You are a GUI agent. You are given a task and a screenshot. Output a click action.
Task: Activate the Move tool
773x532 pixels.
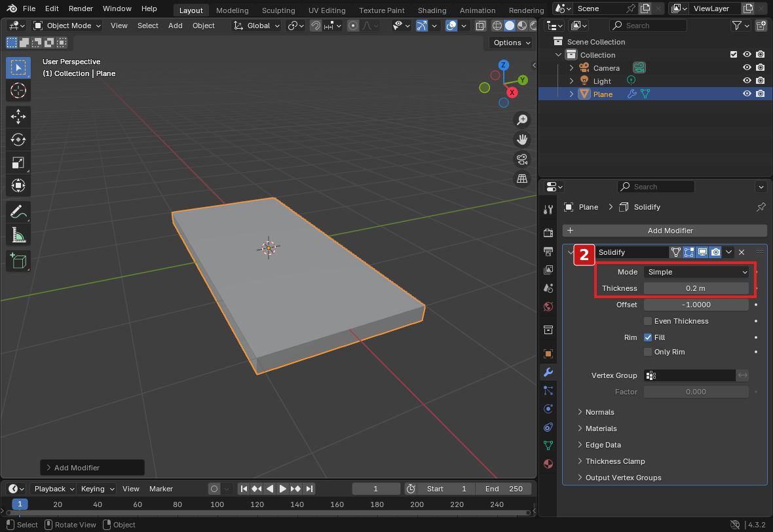pos(18,117)
